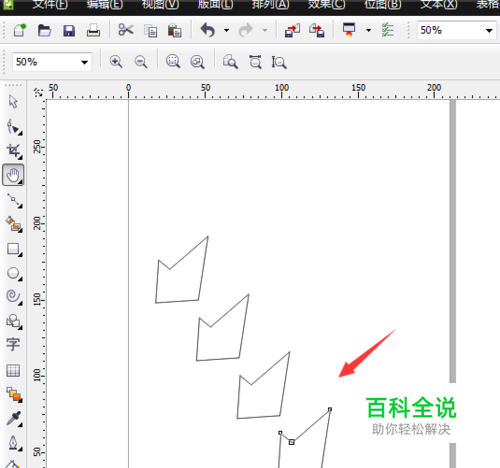Open the 编辑(E) menu
Image resolution: width=500 pixels, height=468 pixels.
click(105, 4)
